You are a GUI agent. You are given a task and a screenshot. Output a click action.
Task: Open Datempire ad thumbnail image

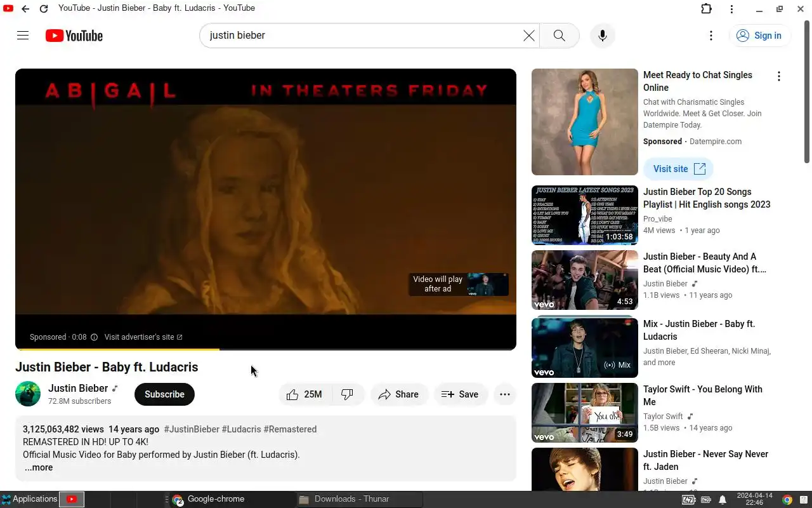pos(585,122)
